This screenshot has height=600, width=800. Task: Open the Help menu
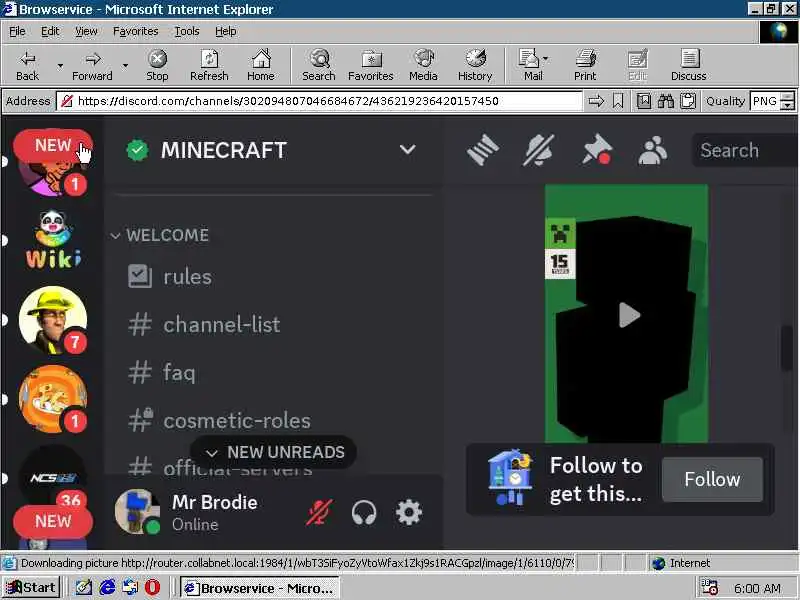point(226,31)
